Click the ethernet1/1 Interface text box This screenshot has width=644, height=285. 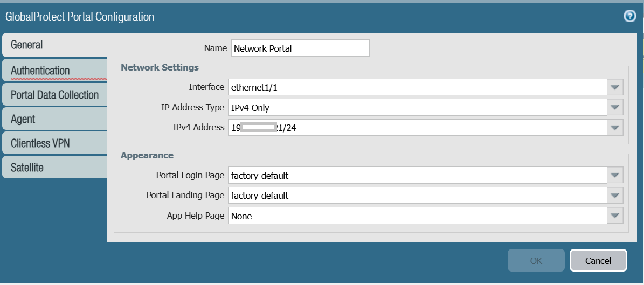coord(418,87)
